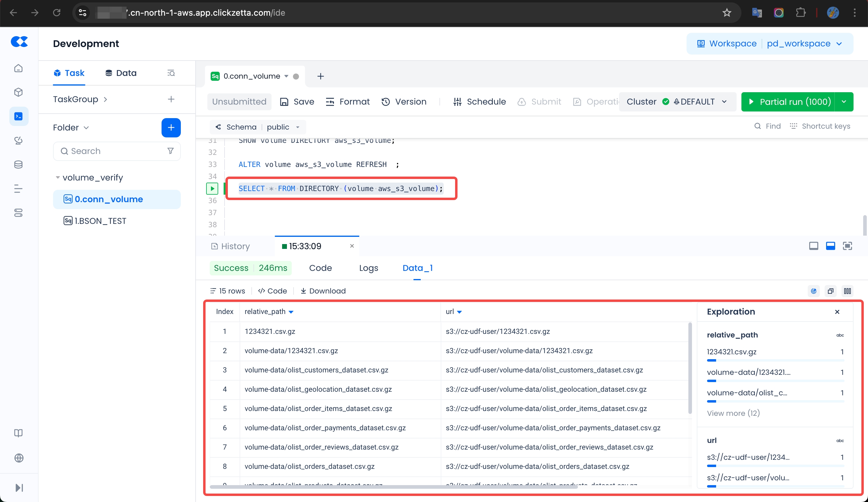Click the Download results button
This screenshot has width=868, height=502.
[x=323, y=291]
